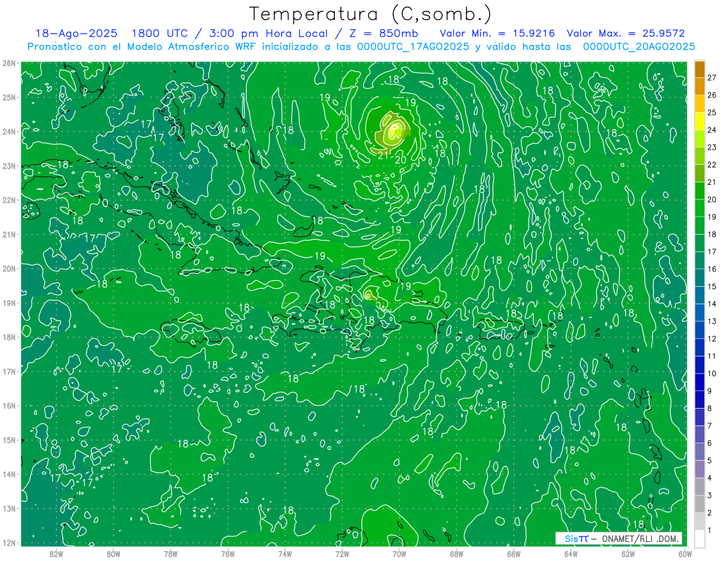Click the "62W" longitude axis label
The width and height of the screenshot is (728, 562).
628,553
